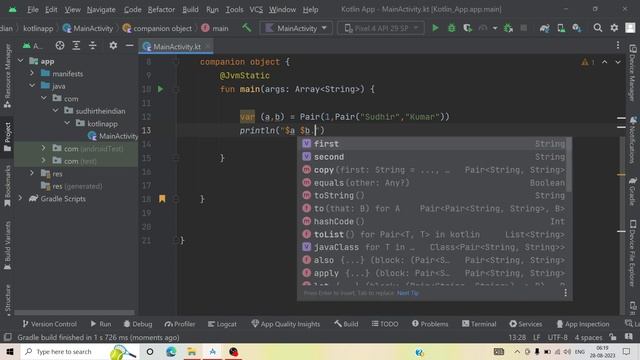Click the Gradle sync elephant icon

544,28
